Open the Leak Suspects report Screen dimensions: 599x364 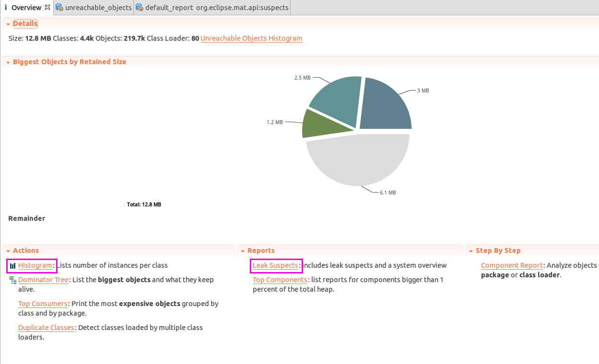275,265
